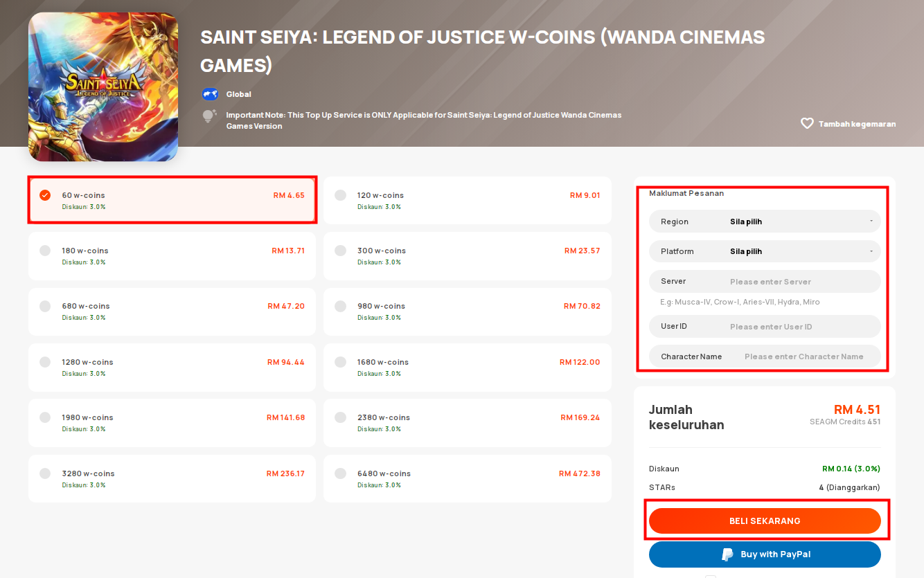This screenshot has width=924, height=578.
Task: Focus the User ID input field
Action: [765, 326]
